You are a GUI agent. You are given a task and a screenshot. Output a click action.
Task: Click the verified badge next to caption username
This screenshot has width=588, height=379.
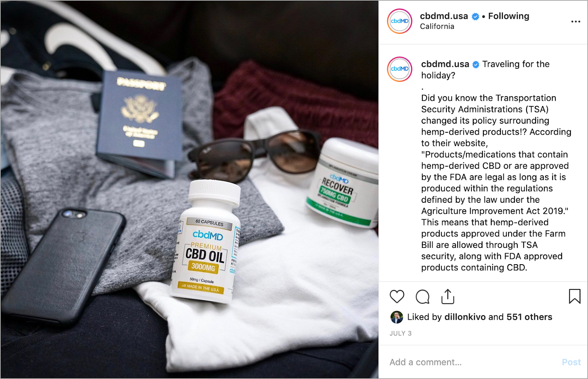point(476,65)
